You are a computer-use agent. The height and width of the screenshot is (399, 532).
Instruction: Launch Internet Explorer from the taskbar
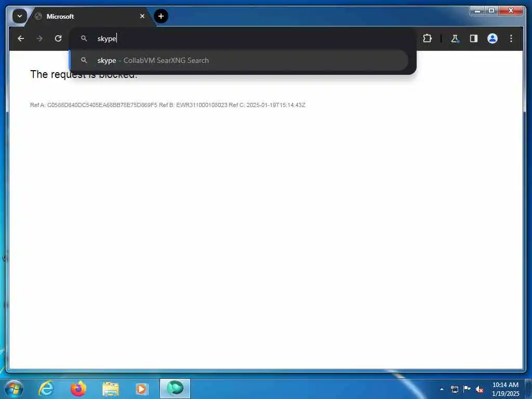pos(46,389)
